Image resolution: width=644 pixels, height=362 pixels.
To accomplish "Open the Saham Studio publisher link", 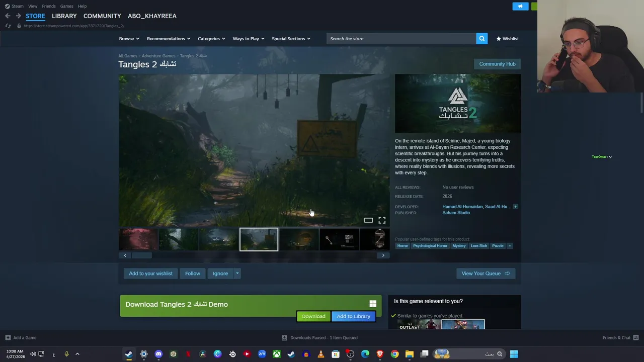I will [456, 213].
